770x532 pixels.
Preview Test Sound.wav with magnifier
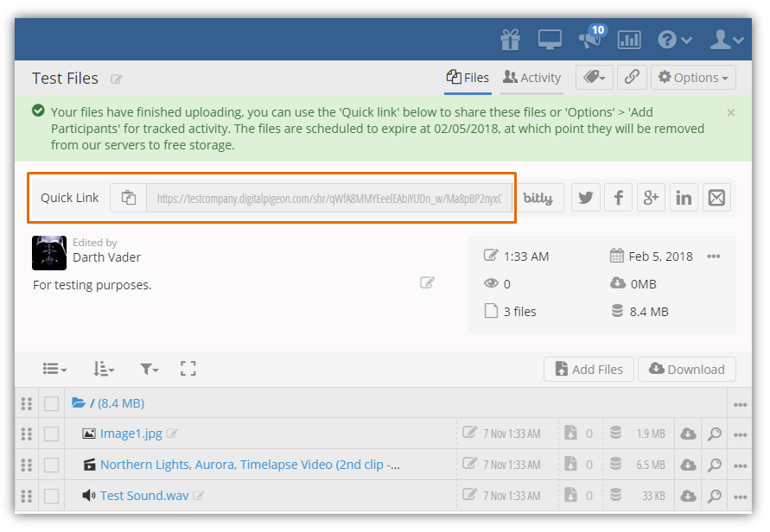[715, 496]
